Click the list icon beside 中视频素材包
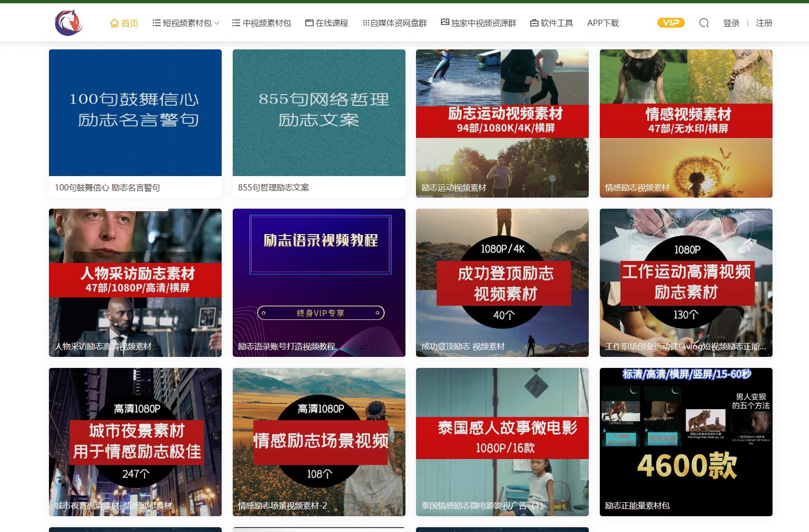The height and width of the screenshot is (532, 809). 235,22
